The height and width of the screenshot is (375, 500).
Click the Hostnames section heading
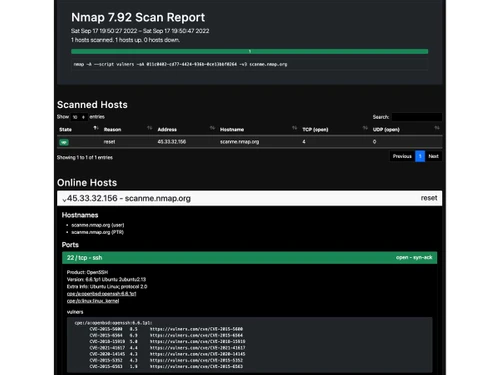pos(80,215)
